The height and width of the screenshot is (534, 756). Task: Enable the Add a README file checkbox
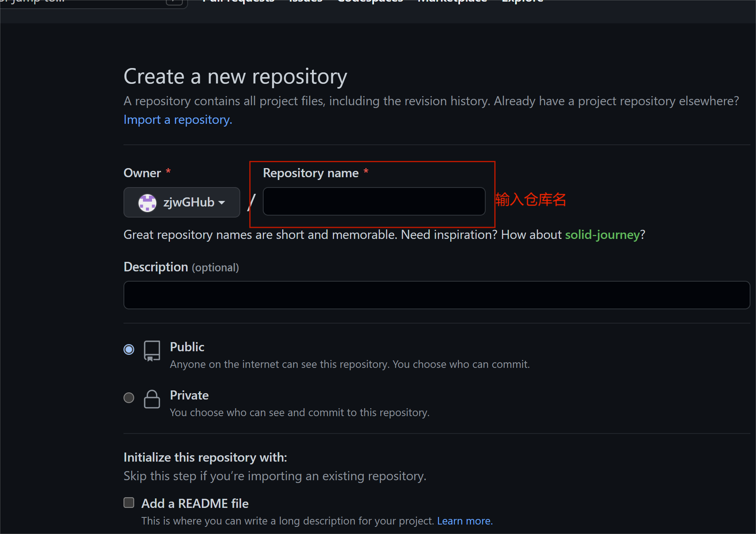tap(129, 503)
